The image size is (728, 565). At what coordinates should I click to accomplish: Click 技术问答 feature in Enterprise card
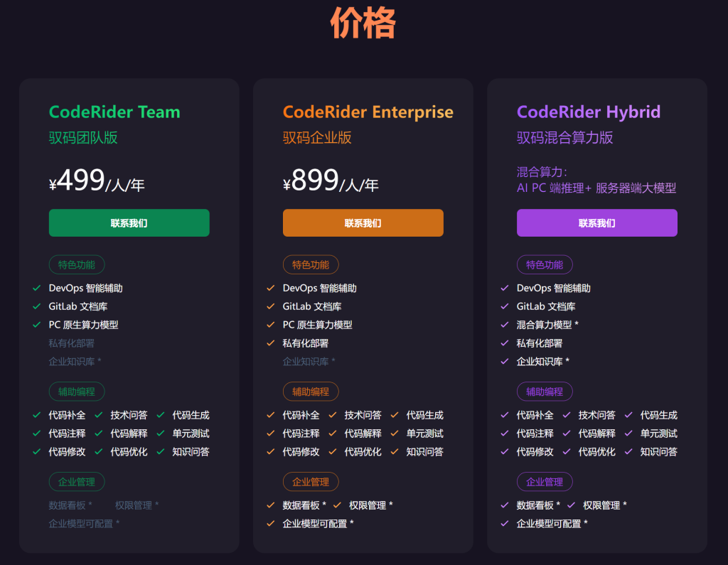363,415
